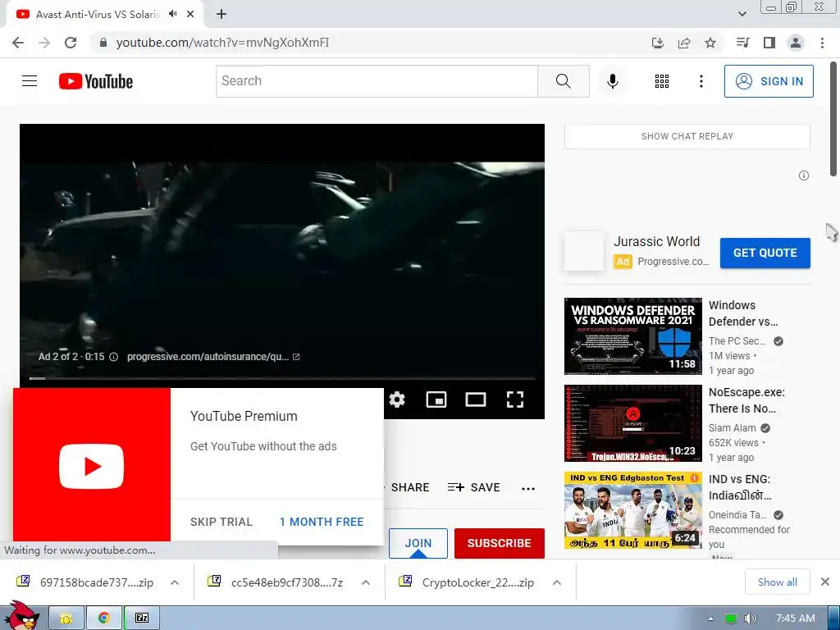Enter fullscreen on the video player
The height and width of the screenshot is (630, 840).
click(515, 399)
